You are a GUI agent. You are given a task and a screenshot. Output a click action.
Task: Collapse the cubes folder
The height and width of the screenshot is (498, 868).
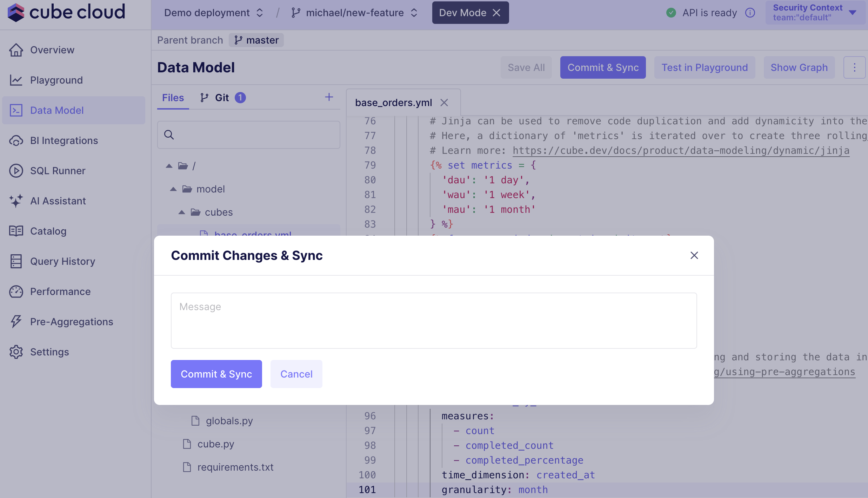click(x=182, y=212)
